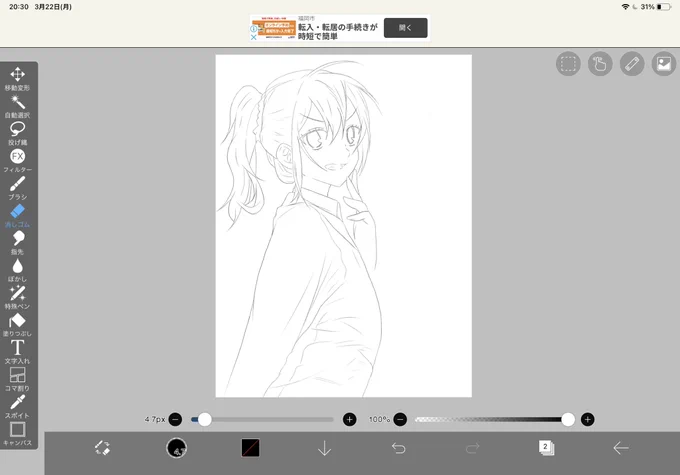Tap the clock showing 20:30
This screenshot has width=680, height=475.
point(19,7)
